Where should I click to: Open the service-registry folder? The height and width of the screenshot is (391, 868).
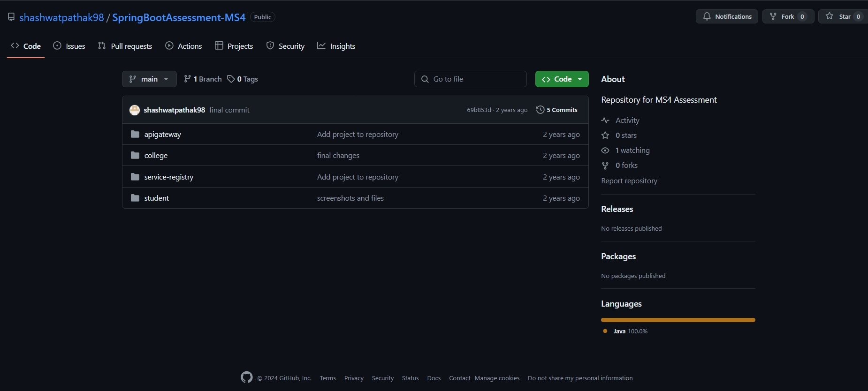[x=168, y=177]
